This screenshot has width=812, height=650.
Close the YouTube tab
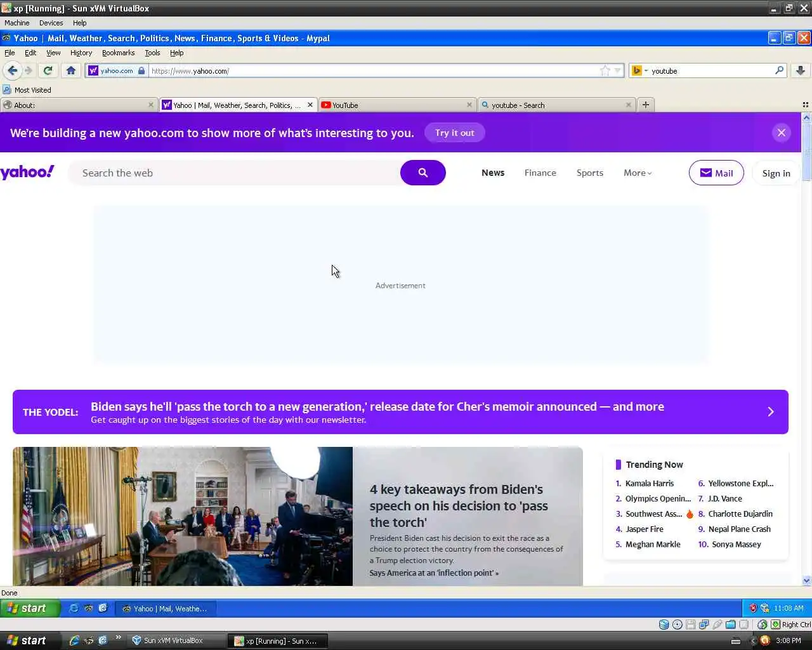(x=469, y=105)
